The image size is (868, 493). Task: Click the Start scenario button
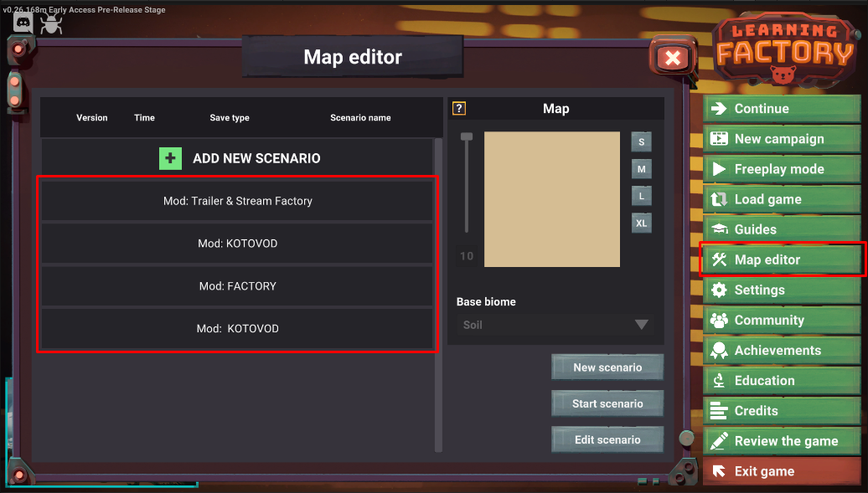pos(607,403)
